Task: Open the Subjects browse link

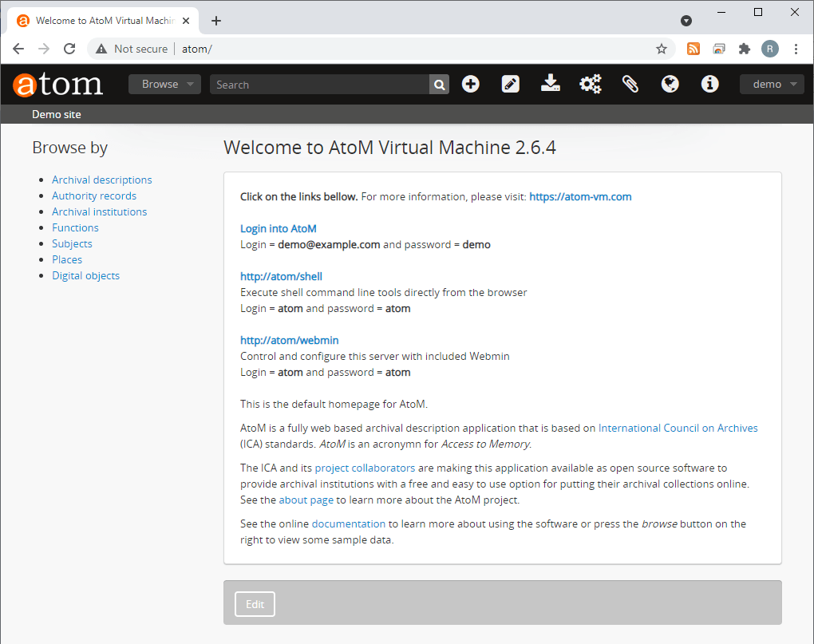Action: coord(72,244)
